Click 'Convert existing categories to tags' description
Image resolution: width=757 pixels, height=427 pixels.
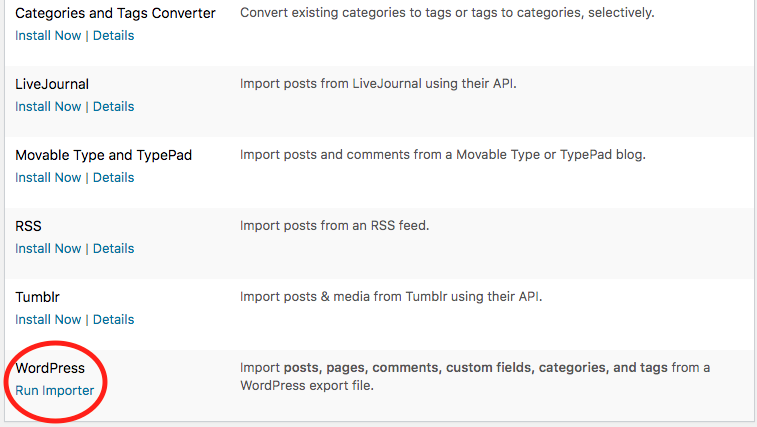(x=447, y=13)
